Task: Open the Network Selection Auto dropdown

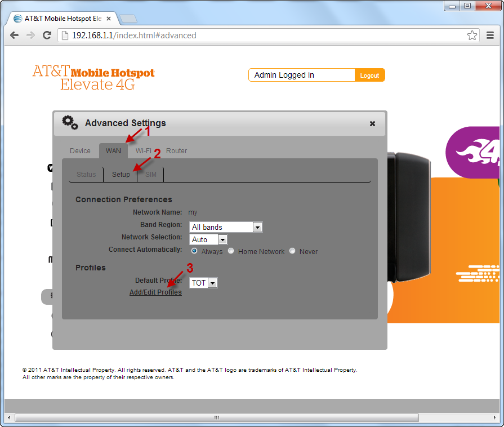Action: [x=208, y=239]
